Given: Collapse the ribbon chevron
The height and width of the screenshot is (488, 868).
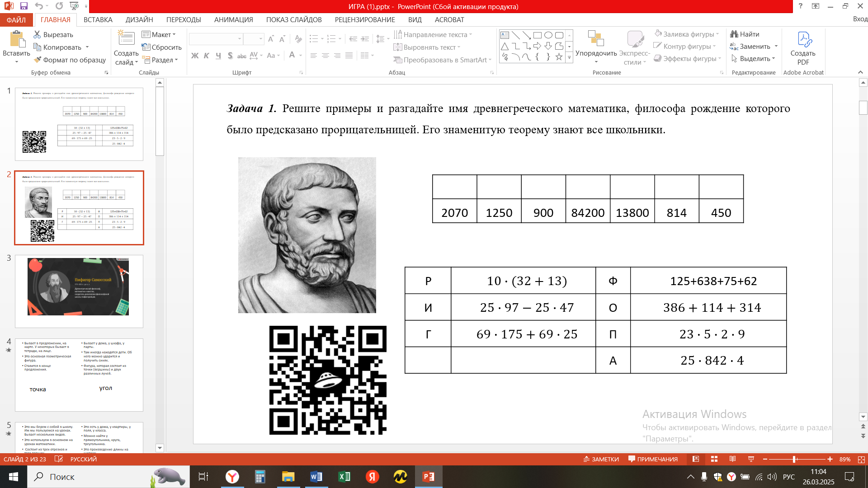Looking at the screenshot, I should (860, 72).
